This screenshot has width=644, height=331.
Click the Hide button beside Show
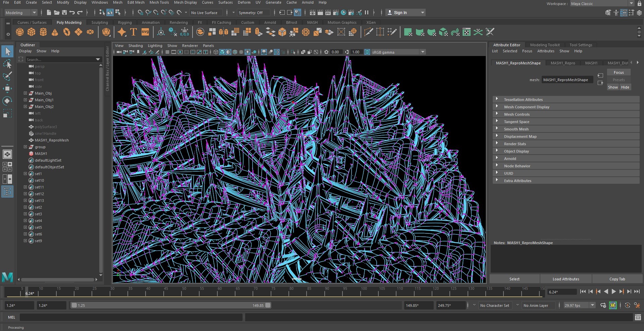625,87
